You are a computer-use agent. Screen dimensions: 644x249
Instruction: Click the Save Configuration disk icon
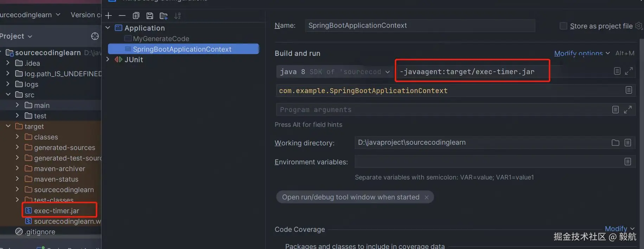coord(150,16)
